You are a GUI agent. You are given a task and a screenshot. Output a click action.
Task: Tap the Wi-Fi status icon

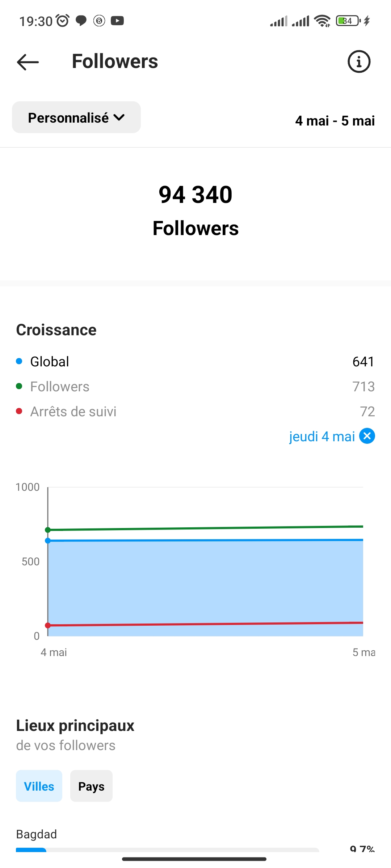coord(322,21)
